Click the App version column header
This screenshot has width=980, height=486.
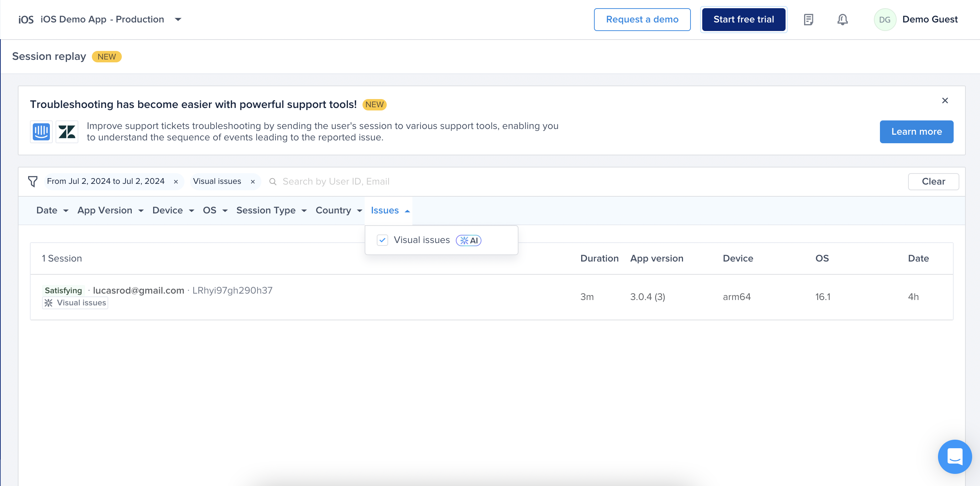click(657, 258)
